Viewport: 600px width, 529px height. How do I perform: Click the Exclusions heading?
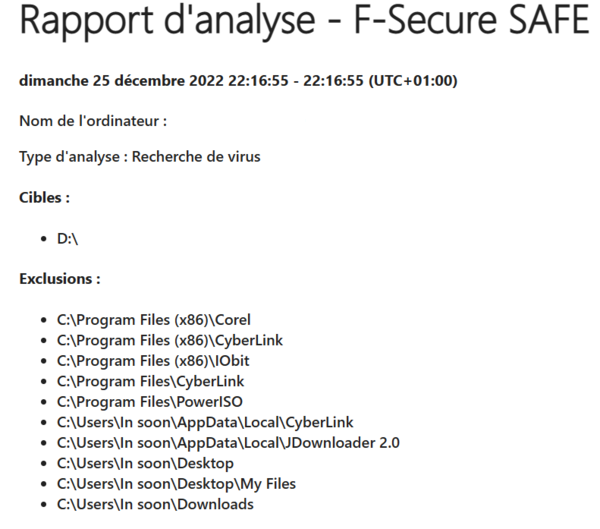(60, 279)
